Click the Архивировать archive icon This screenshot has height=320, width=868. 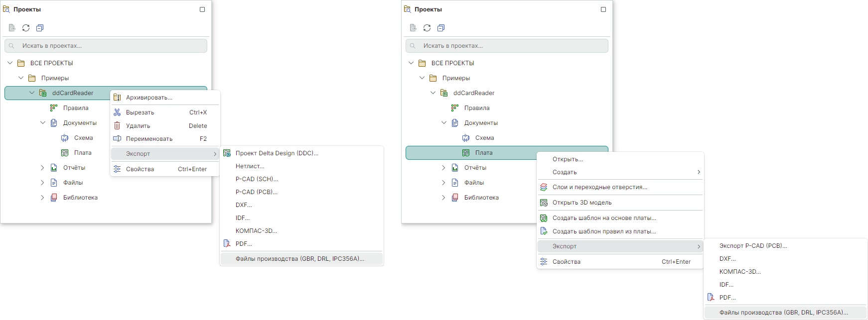(117, 98)
